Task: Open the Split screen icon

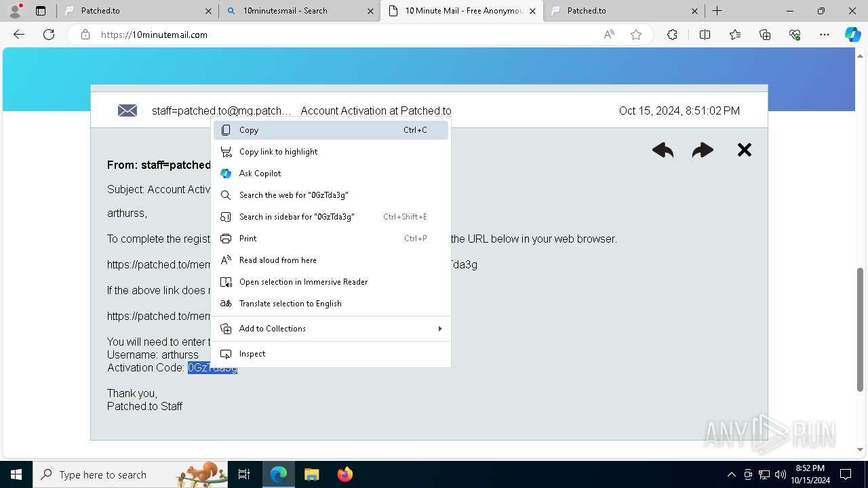Action: pos(705,35)
